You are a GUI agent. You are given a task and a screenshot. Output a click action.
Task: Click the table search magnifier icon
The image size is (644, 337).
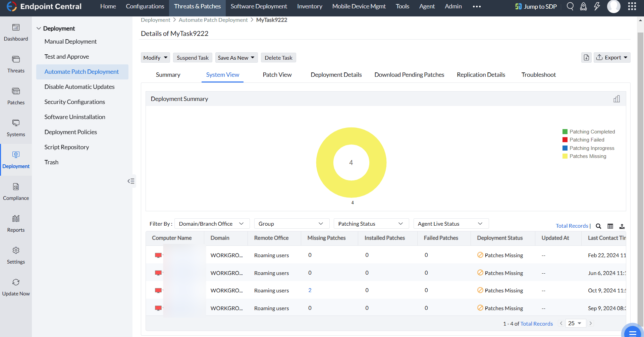pos(598,226)
